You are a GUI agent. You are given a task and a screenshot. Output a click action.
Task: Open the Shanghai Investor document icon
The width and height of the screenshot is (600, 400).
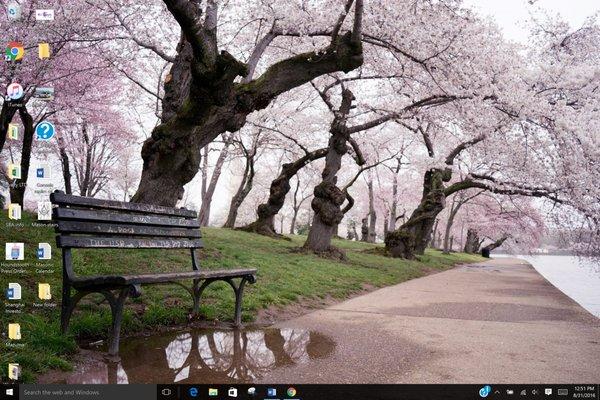pos(14,292)
